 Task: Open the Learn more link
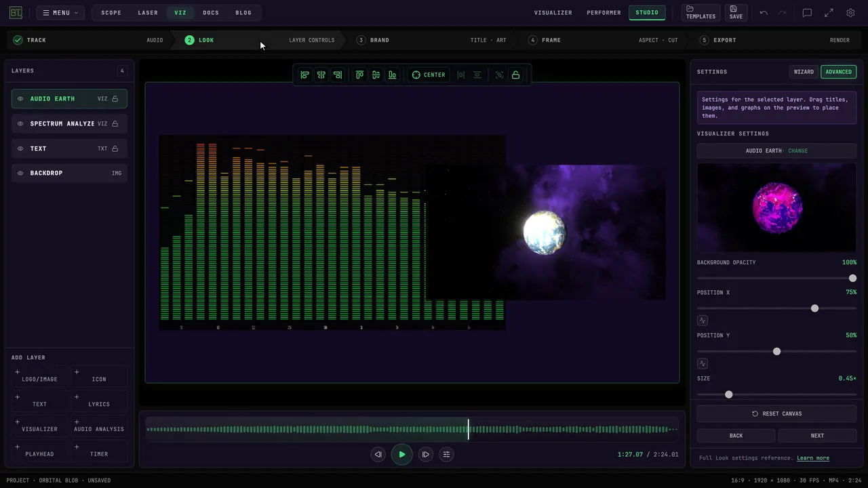[x=813, y=458]
